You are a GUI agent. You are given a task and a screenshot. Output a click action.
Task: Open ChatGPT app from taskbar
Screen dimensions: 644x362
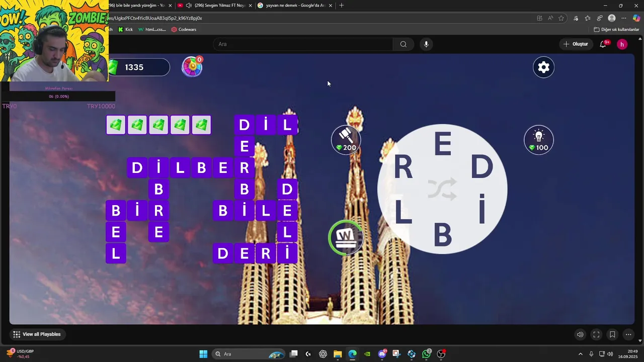(323, 354)
